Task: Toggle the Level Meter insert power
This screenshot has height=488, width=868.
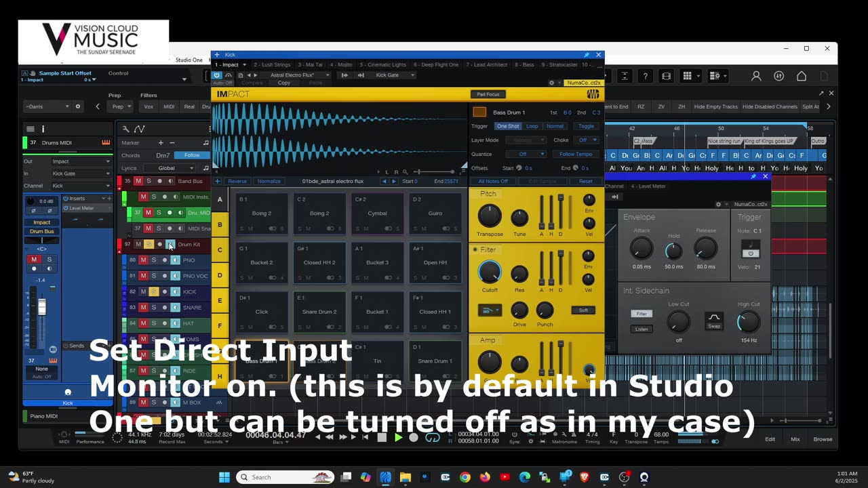Action: 66,208
